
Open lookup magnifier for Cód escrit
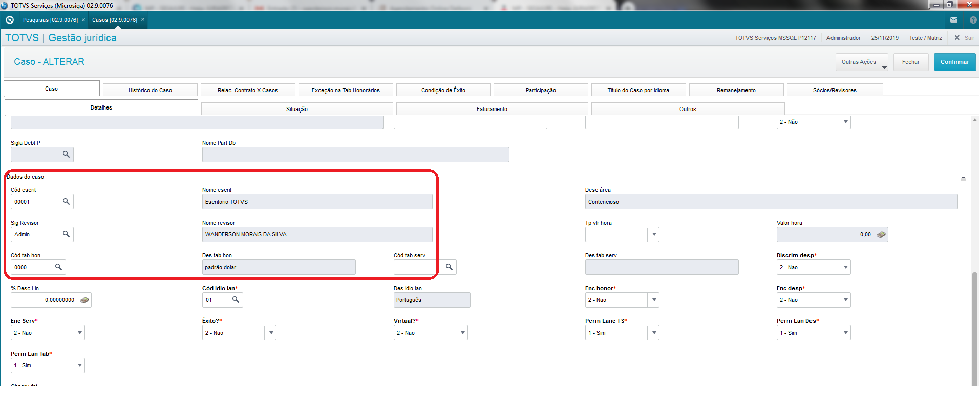pyautogui.click(x=66, y=202)
